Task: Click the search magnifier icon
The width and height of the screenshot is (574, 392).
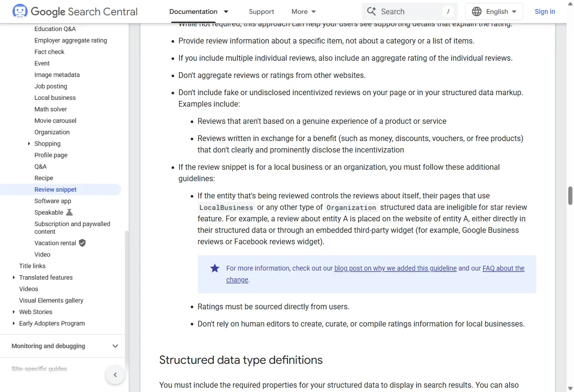Action: click(372, 11)
